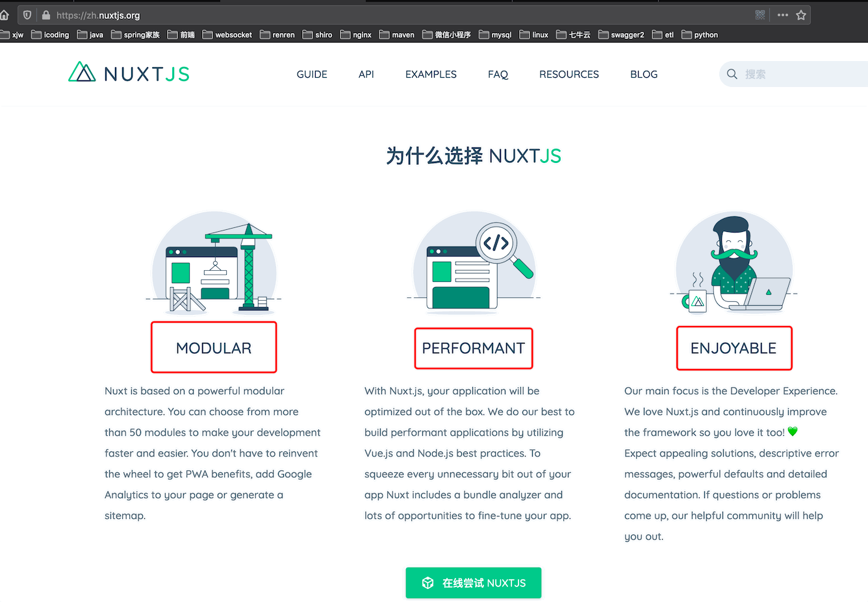Open the GUIDE navigation item

tap(312, 74)
